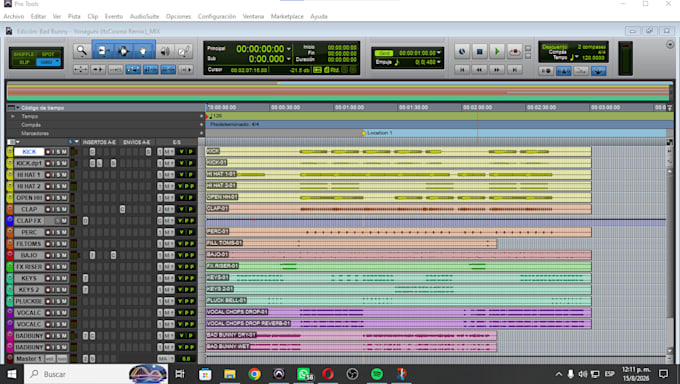680x384 pixels.
Task: Open the Empuje nudge value dropdown
Action: coord(439,62)
